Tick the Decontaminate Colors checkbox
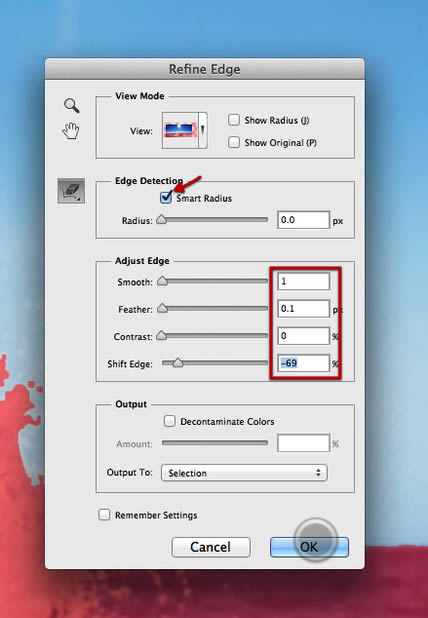 pyautogui.click(x=169, y=421)
